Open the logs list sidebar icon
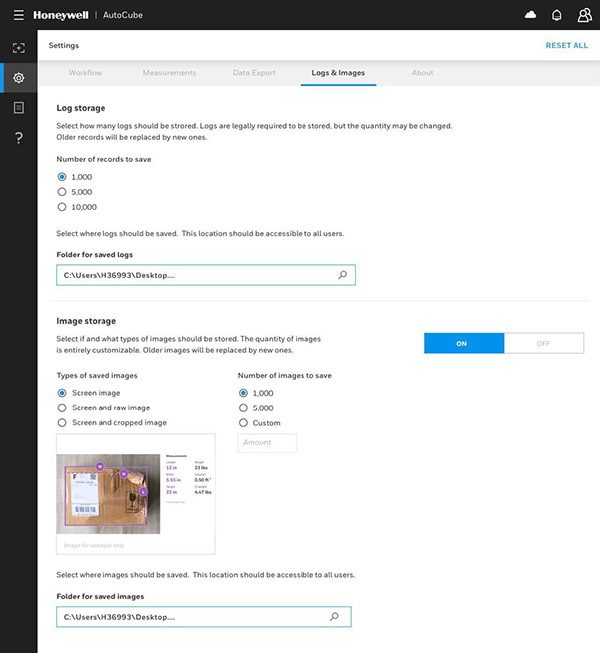 coord(19,108)
